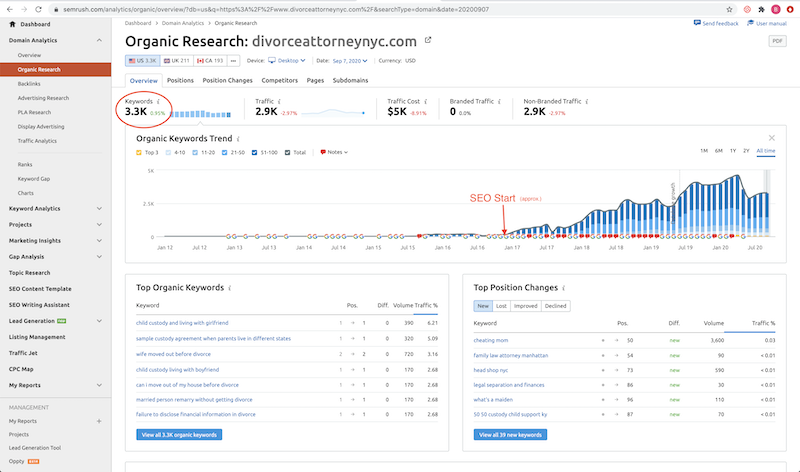Click info icon beside Organic Keywords Trend
Image resolution: width=800 pixels, height=472 pixels.
pos(238,139)
